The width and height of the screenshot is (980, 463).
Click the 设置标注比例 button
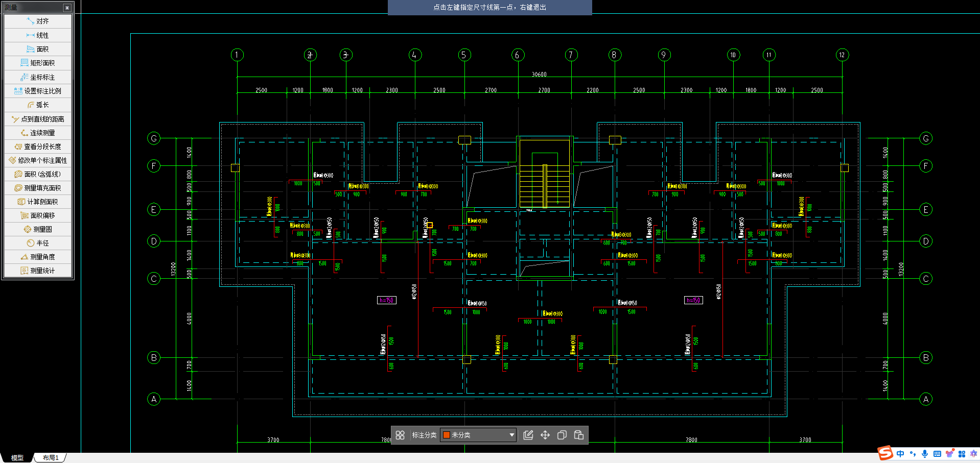38,91
